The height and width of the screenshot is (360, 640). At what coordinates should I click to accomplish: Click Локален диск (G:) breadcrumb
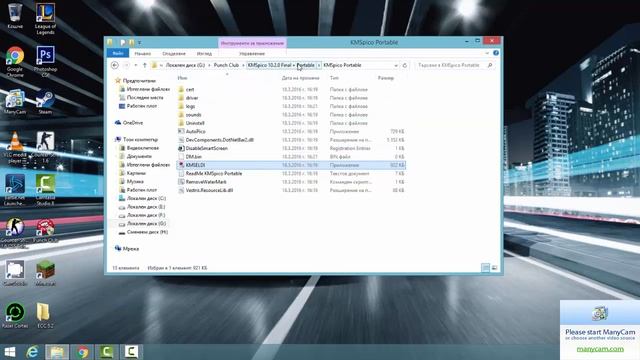pyautogui.click(x=185, y=65)
